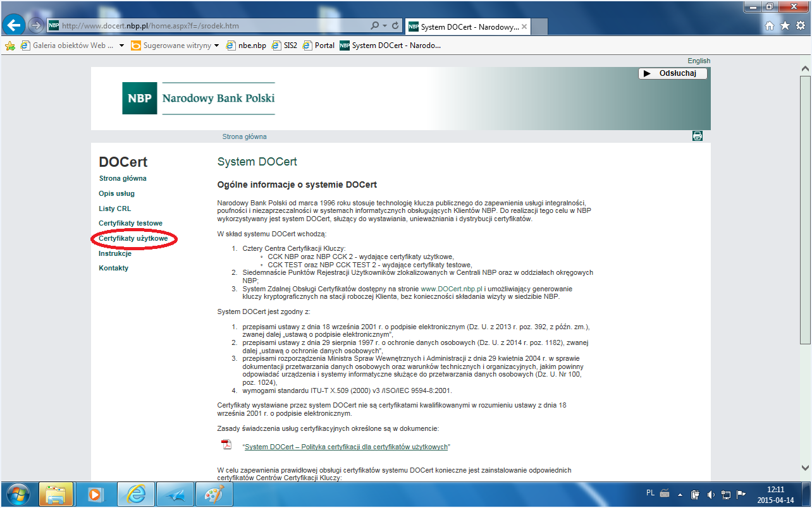Open the address bar autocomplete dropdown arrow
Image resolution: width=812 pixels, height=508 pixels.
(x=385, y=26)
